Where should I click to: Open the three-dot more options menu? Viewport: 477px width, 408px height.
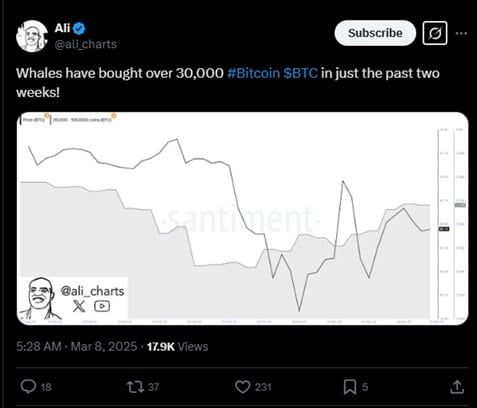pyautogui.click(x=461, y=33)
